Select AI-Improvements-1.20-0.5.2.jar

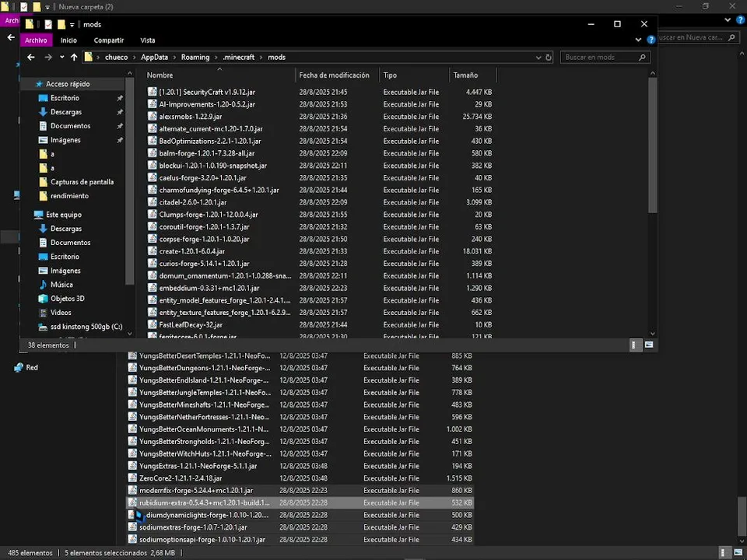(207, 104)
